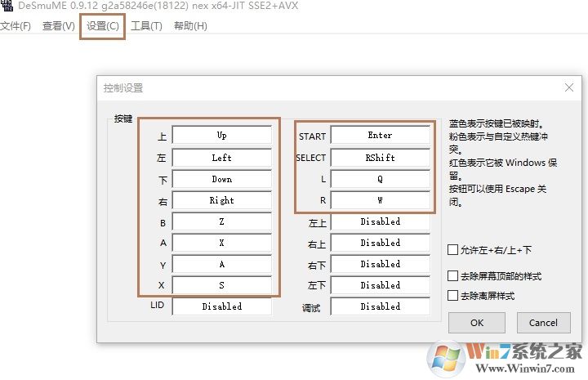Select the 调试 debug mapping field
The height and width of the screenshot is (380, 588).
[x=381, y=306]
